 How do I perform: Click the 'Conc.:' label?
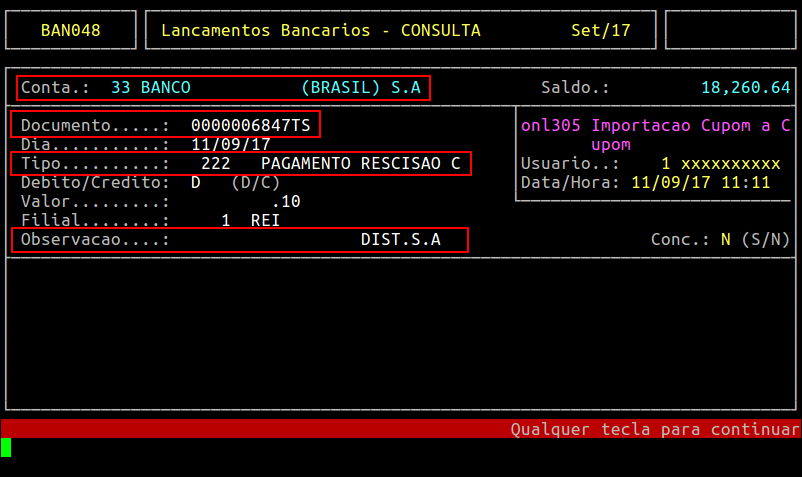point(680,239)
